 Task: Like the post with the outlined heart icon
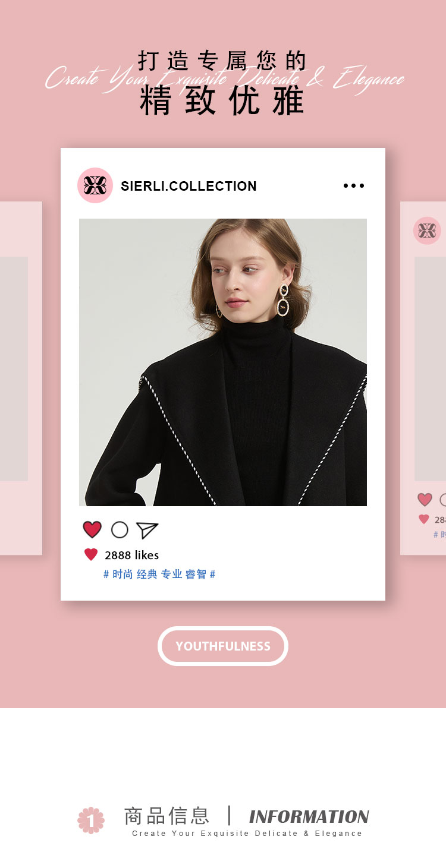click(x=92, y=530)
